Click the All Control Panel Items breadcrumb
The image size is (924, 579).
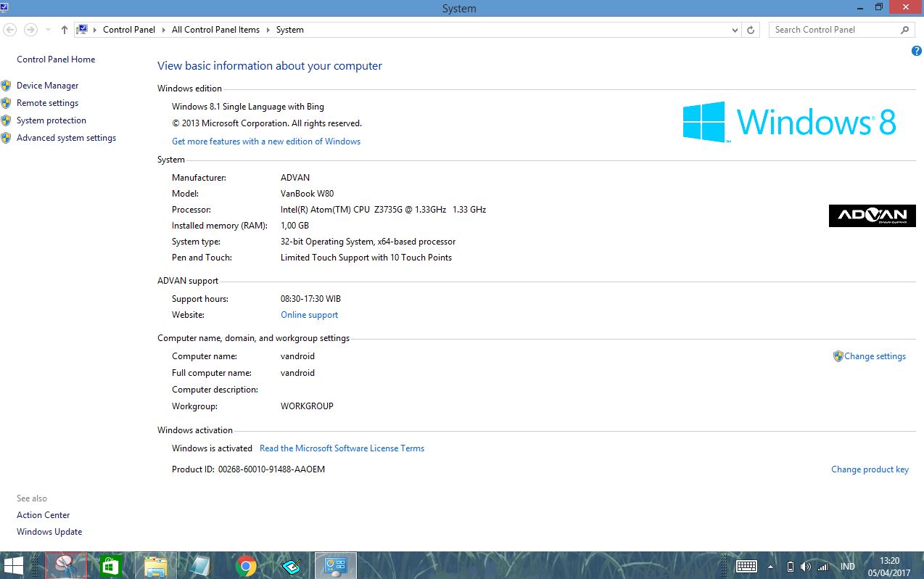tap(215, 30)
